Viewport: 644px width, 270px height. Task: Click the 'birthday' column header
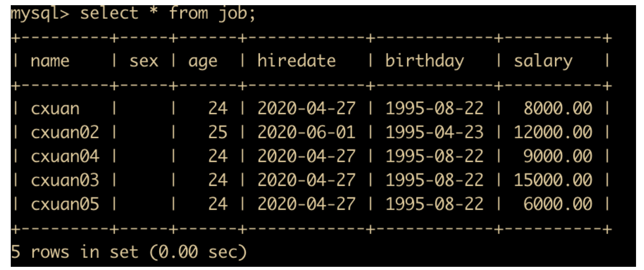(x=424, y=61)
